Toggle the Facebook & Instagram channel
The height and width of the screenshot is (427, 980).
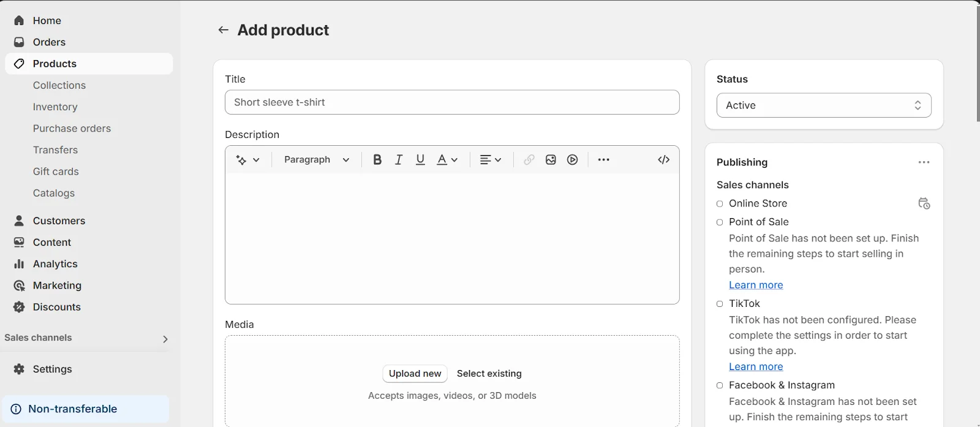(720, 385)
